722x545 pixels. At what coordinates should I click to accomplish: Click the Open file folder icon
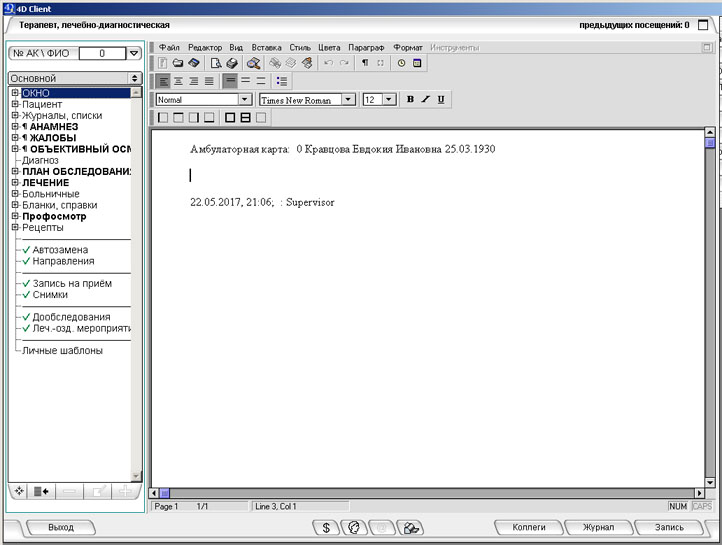[x=178, y=63]
